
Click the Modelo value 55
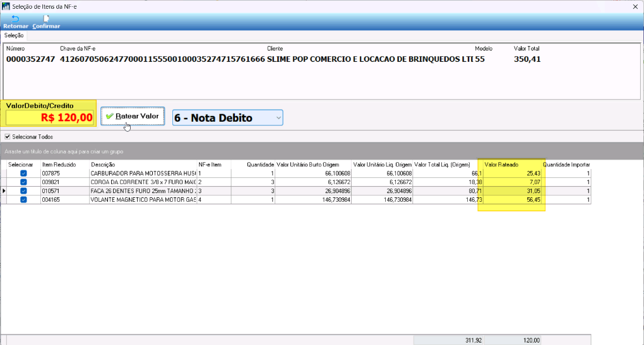[480, 59]
